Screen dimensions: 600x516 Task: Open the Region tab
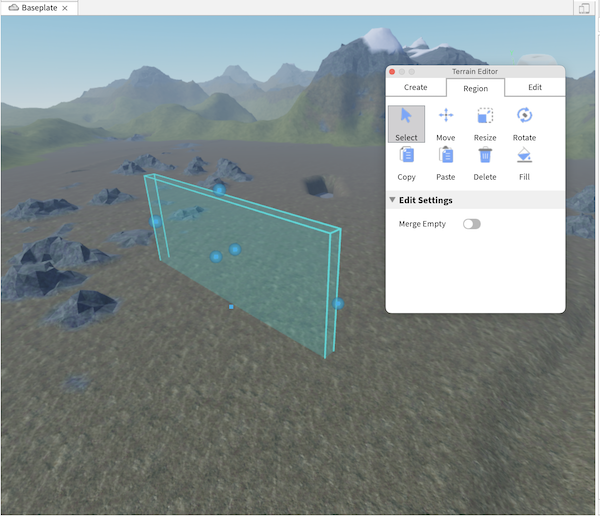(475, 88)
